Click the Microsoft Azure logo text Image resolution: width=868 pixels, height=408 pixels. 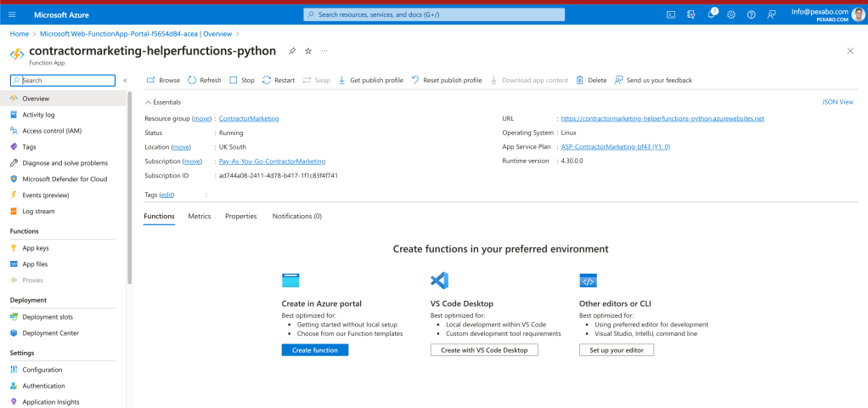[61, 15]
